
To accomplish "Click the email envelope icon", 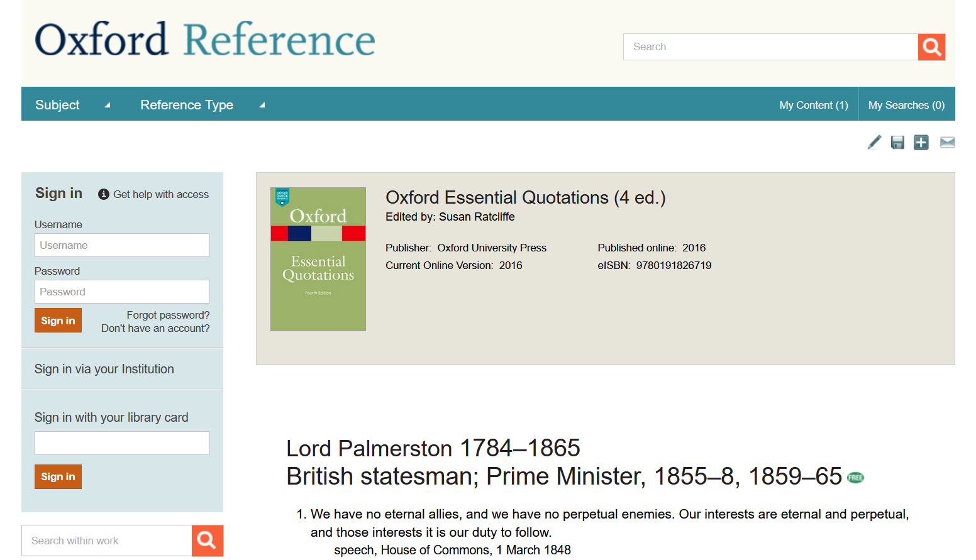I will coord(947,143).
